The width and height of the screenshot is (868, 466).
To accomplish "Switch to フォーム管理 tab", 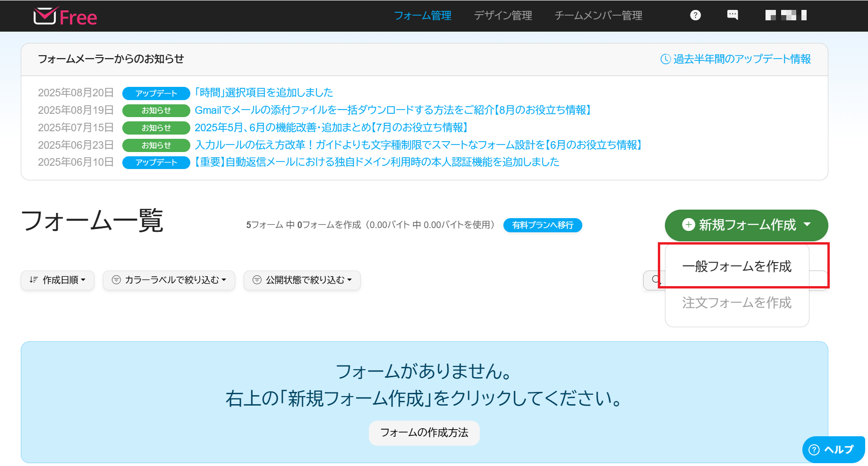I will pyautogui.click(x=423, y=16).
